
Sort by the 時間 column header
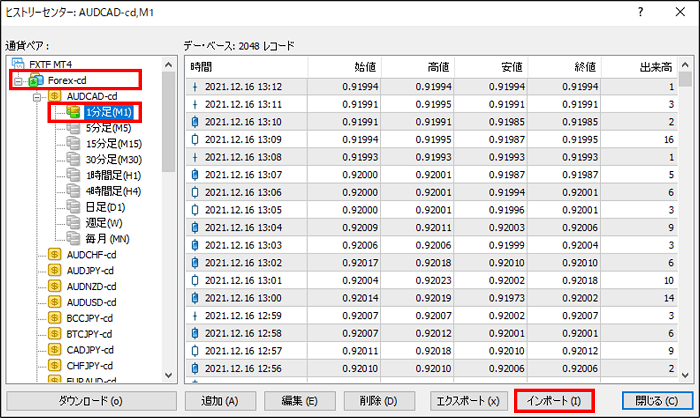pos(260,67)
